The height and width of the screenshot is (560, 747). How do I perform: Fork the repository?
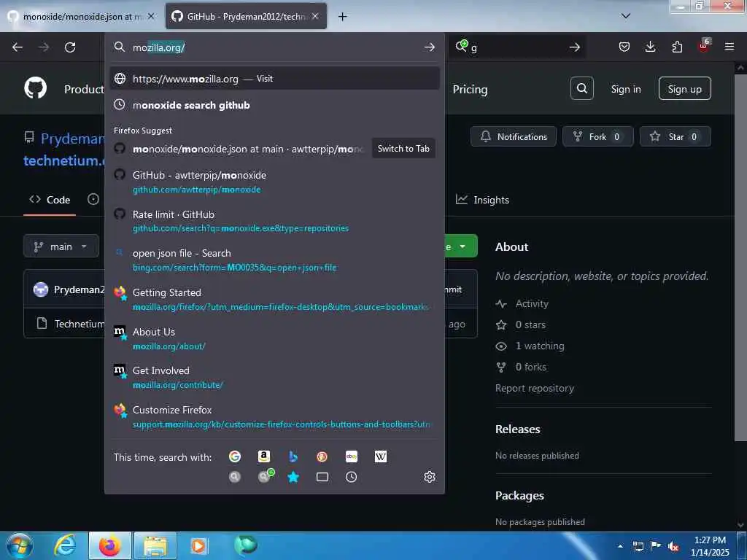[x=598, y=136]
